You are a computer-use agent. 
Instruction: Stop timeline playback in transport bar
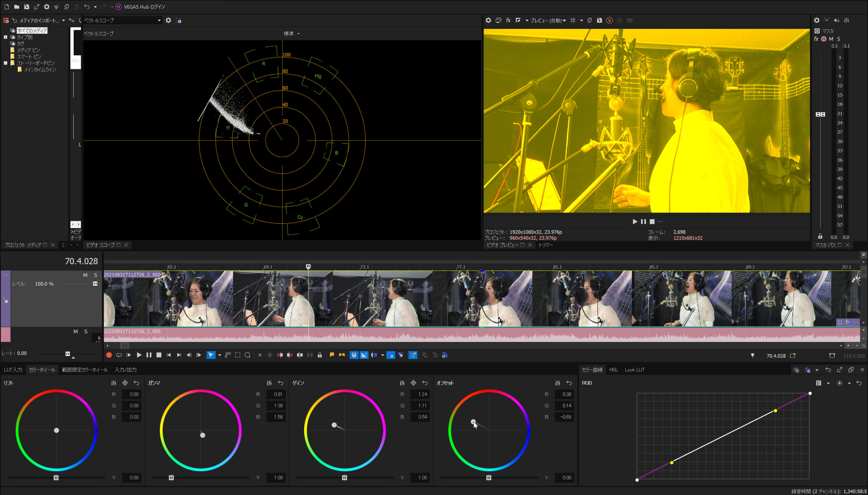(x=159, y=355)
